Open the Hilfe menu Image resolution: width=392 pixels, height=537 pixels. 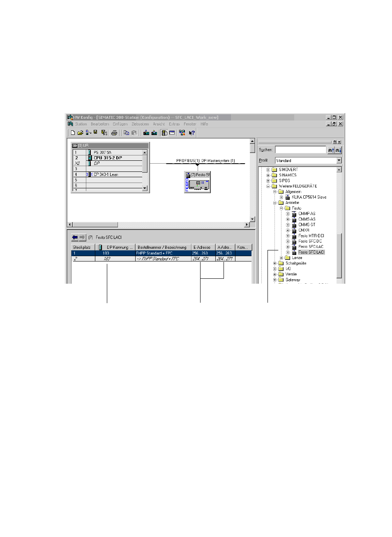[204, 124]
